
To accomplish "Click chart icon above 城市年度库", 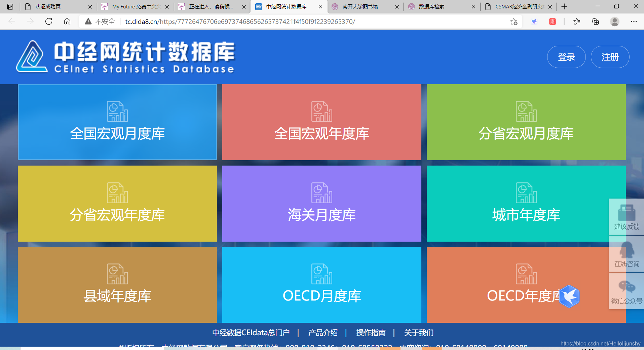I will tap(526, 193).
